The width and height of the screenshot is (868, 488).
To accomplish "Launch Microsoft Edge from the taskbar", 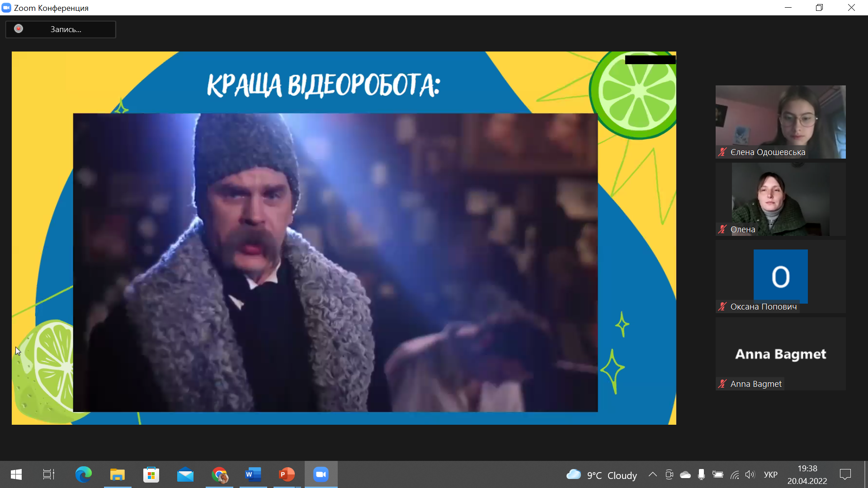I will pyautogui.click(x=84, y=474).
